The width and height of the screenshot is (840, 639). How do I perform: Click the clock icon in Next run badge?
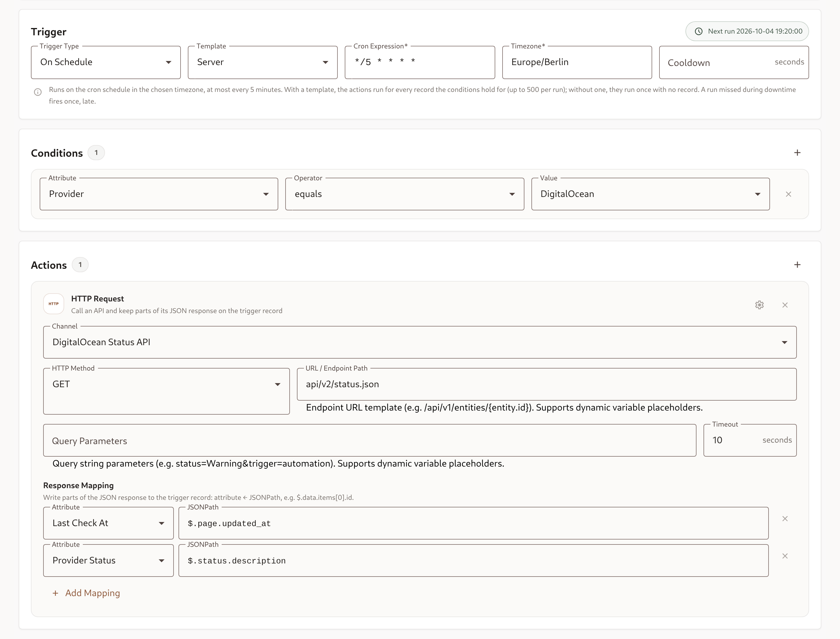[699, 31]
